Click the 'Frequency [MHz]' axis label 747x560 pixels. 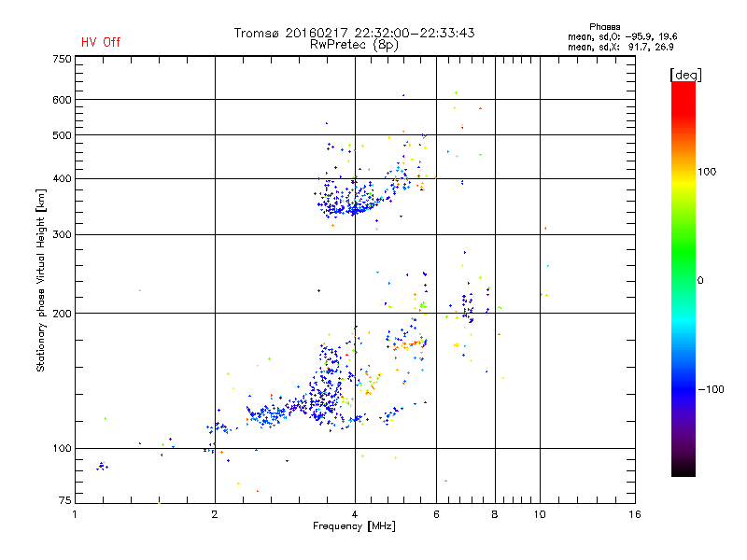click(354, 526)
